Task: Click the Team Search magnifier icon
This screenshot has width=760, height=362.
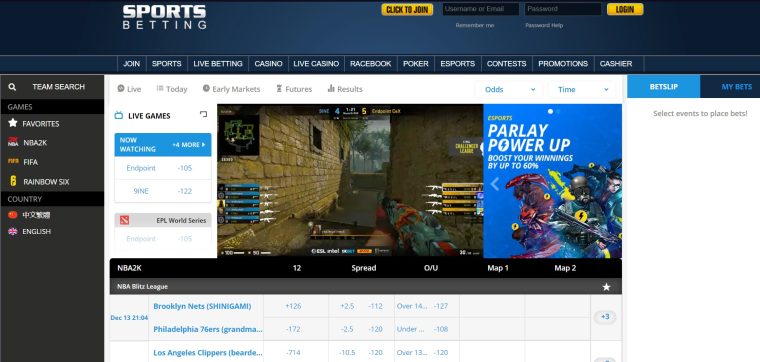Action: point(12,87)
